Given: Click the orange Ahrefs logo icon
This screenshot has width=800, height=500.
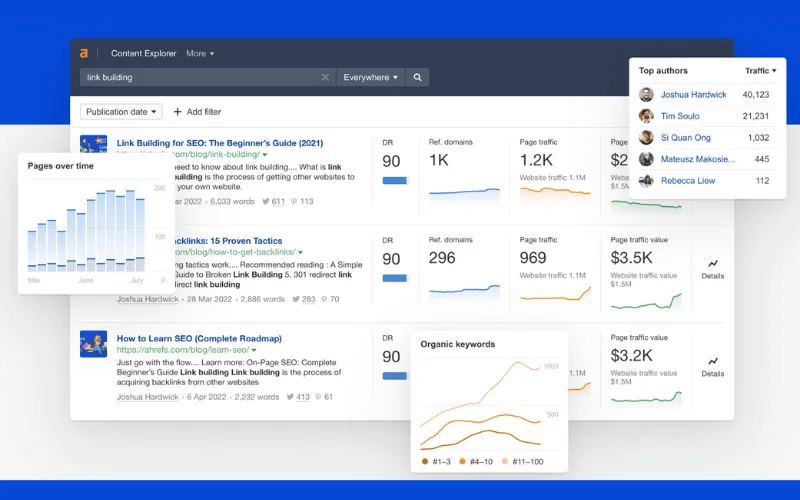Looking at the screenshot, I should [x=84, y=53].
